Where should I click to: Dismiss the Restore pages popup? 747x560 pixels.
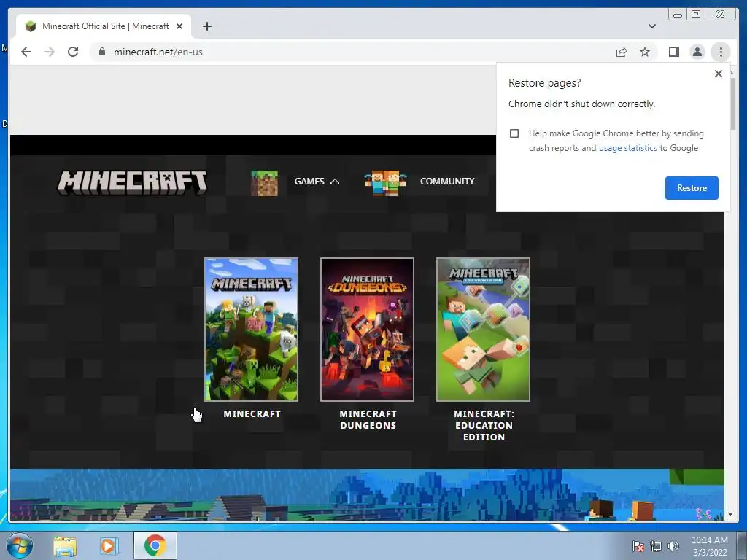719,74
